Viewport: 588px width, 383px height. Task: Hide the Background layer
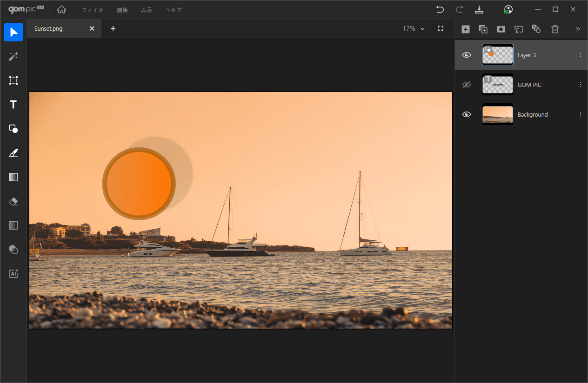point(467,114)
